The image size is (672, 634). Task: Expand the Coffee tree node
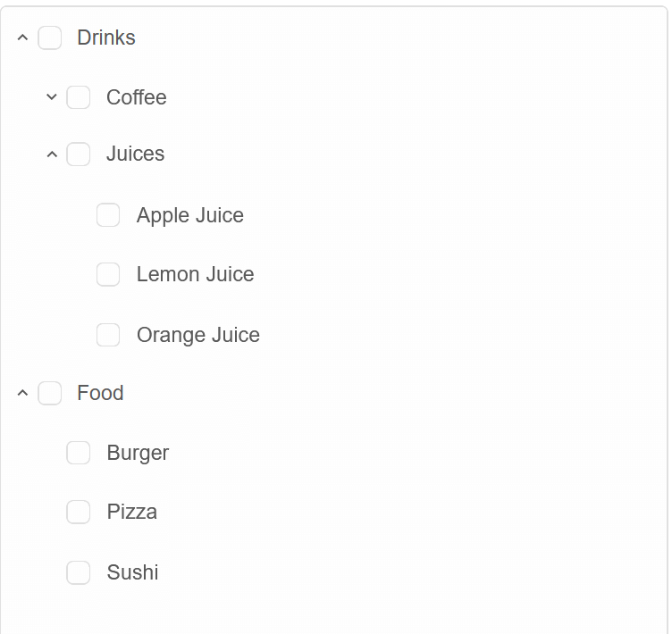tap(52, 96)
